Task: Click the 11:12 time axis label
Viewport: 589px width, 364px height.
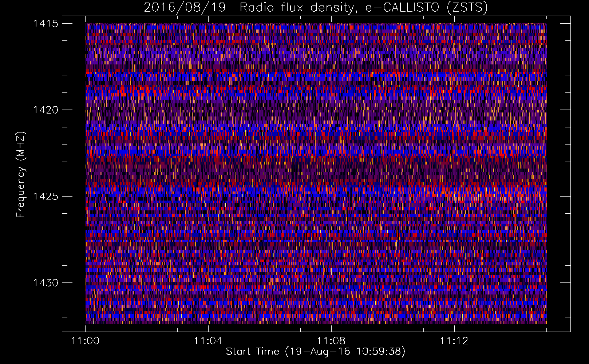Action: (x=454, y=341)
